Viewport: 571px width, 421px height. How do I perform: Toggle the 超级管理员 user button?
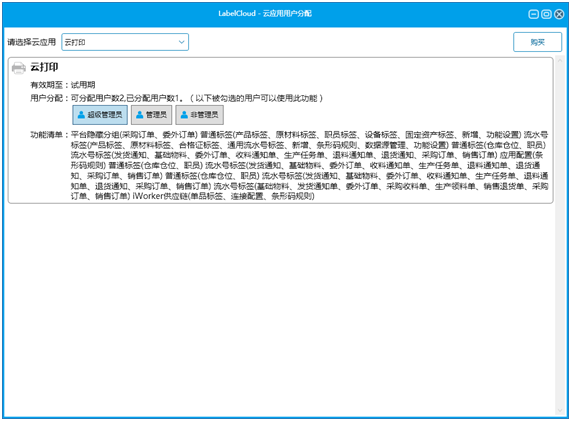click(x=100, y=115)
